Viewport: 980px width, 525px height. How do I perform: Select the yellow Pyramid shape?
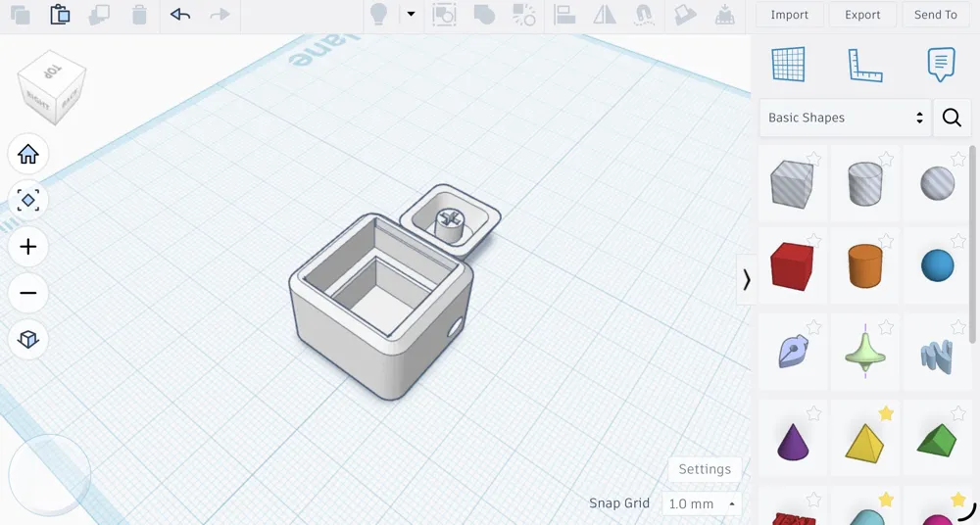(865, 443)
